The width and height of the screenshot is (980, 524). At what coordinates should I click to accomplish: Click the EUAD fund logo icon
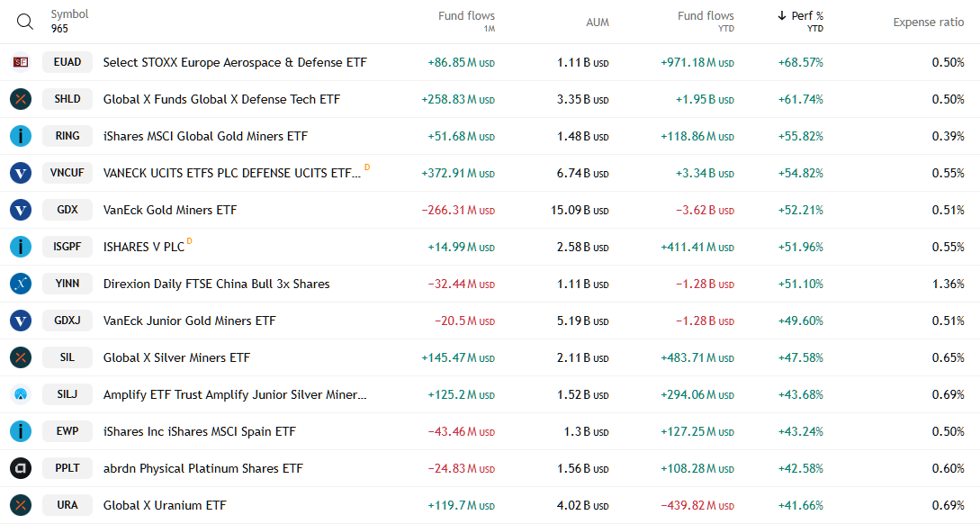click(x=21, y=62)
